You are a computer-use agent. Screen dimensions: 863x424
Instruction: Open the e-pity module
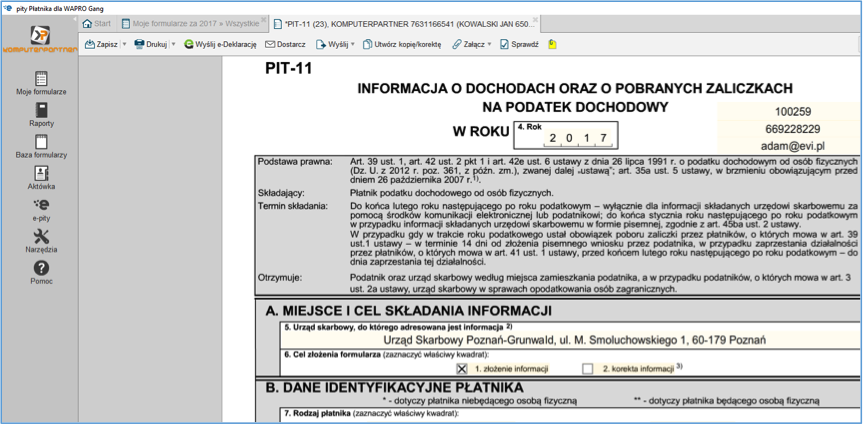coord(41,208)
